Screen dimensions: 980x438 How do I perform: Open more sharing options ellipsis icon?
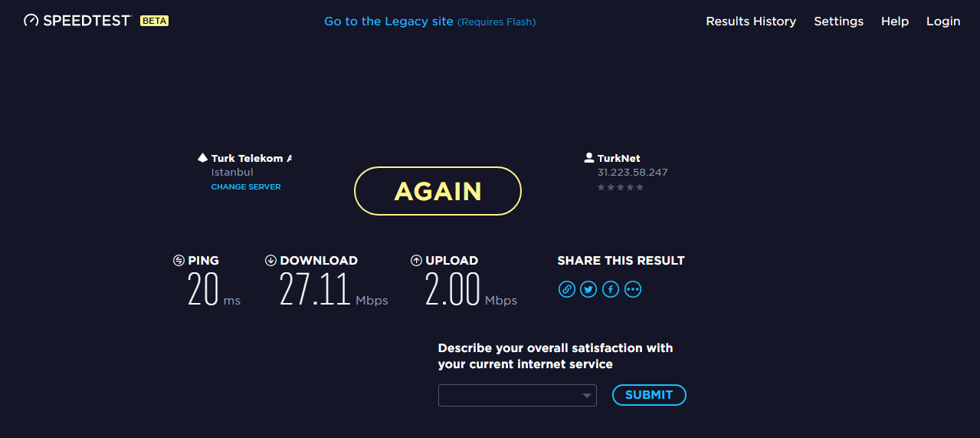click(x=633, y=289)
